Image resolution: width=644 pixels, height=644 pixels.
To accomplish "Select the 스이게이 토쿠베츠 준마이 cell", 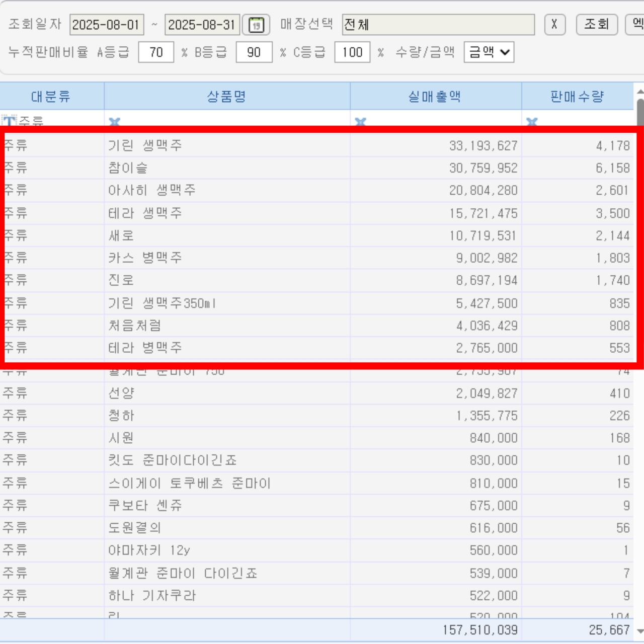I will tap(227, 483).
